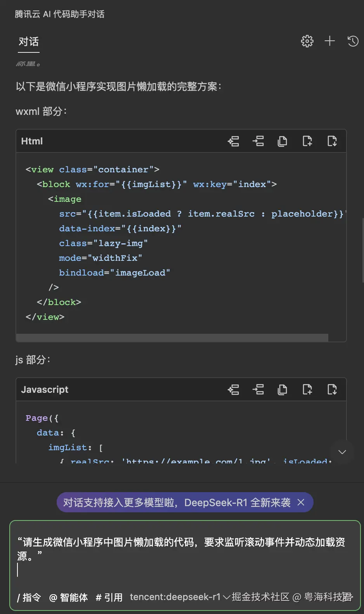Open the conversation history
This screenshot has height=614, width=364.
pos(353,41)
